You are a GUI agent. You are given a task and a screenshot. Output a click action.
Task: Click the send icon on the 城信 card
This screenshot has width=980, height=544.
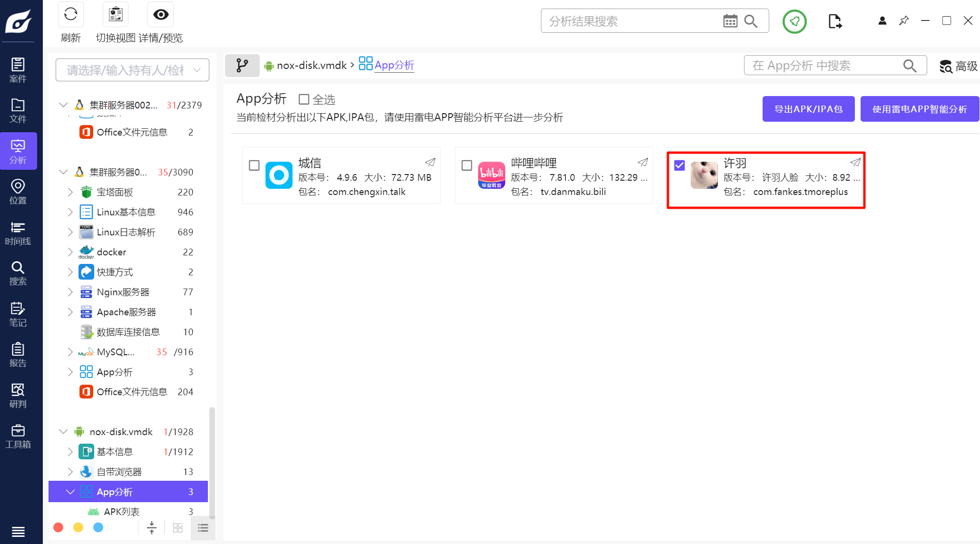click(x=430, y=162)
